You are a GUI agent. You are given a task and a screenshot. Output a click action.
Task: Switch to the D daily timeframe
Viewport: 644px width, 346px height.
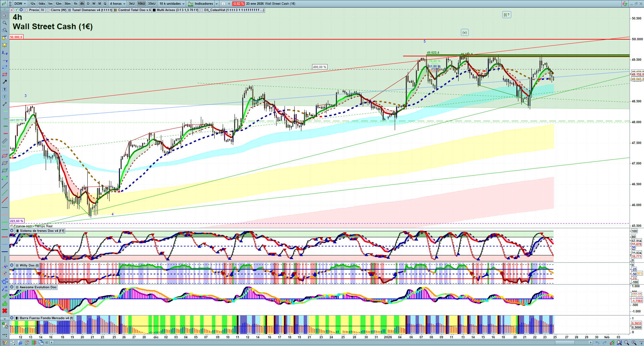(88, 4)
